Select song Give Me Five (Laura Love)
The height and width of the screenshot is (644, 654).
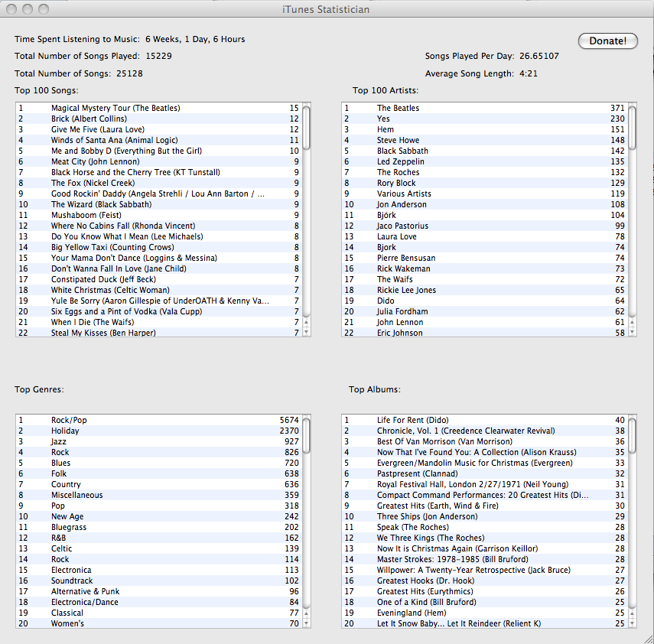[x=159, y=129]
